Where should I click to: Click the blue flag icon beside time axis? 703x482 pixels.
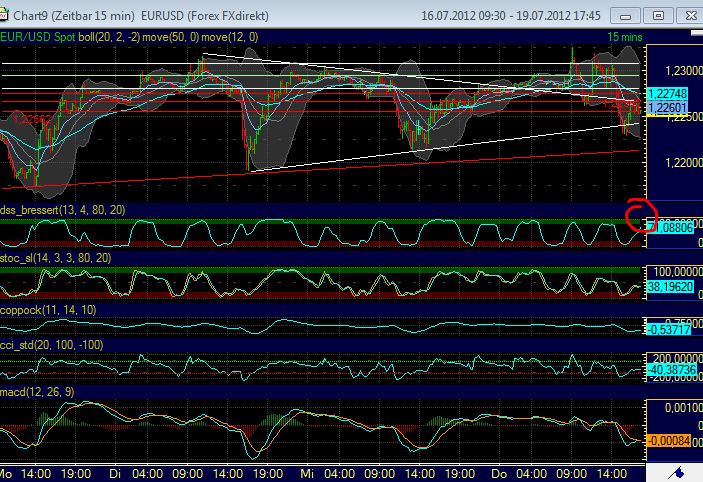point(677,473)
